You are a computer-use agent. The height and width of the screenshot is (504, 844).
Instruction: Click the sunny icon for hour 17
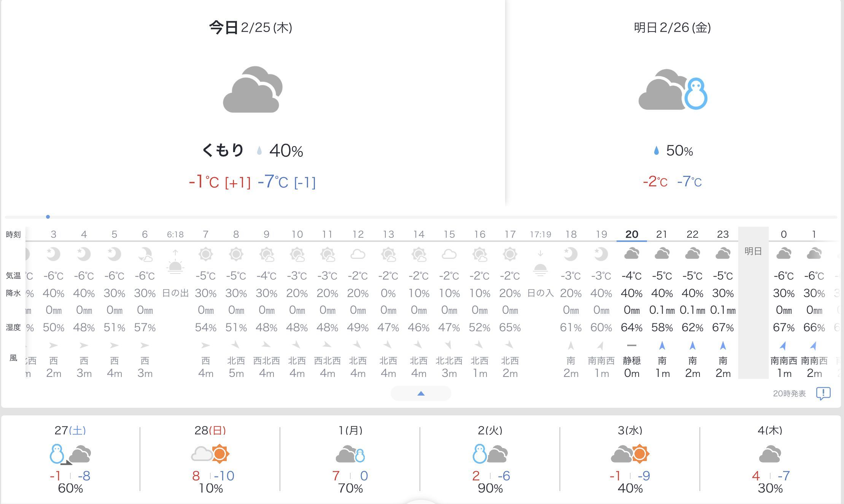pos(510,254)
